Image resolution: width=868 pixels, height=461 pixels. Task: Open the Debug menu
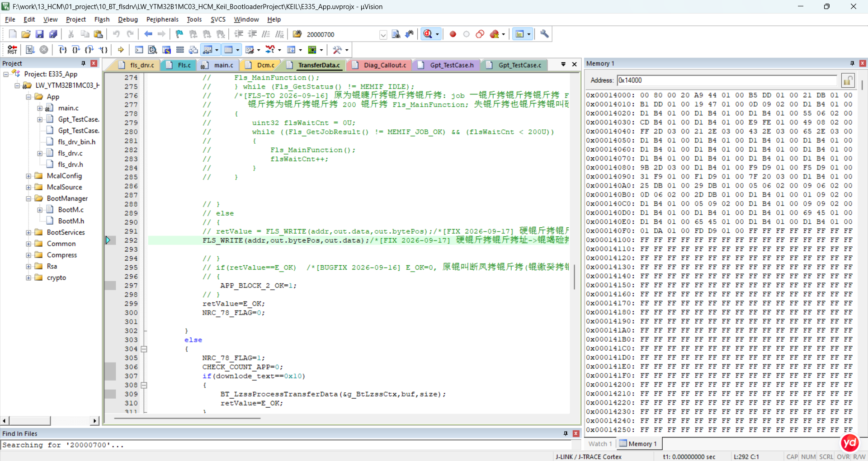[x=128, y=19]
